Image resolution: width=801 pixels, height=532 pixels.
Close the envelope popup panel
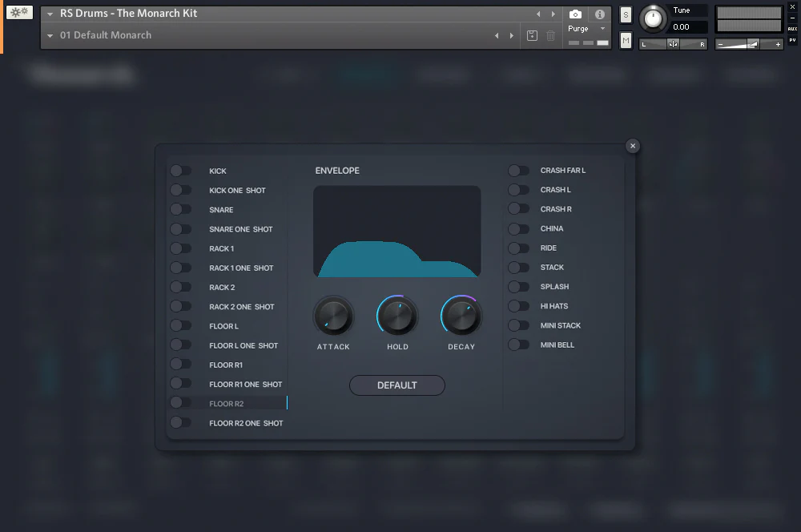(633, 146)
